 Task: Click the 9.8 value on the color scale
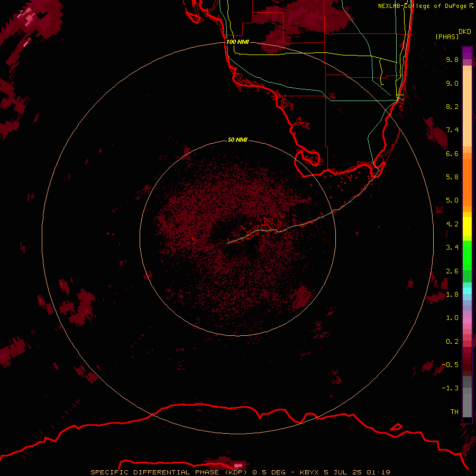(452, 59)
